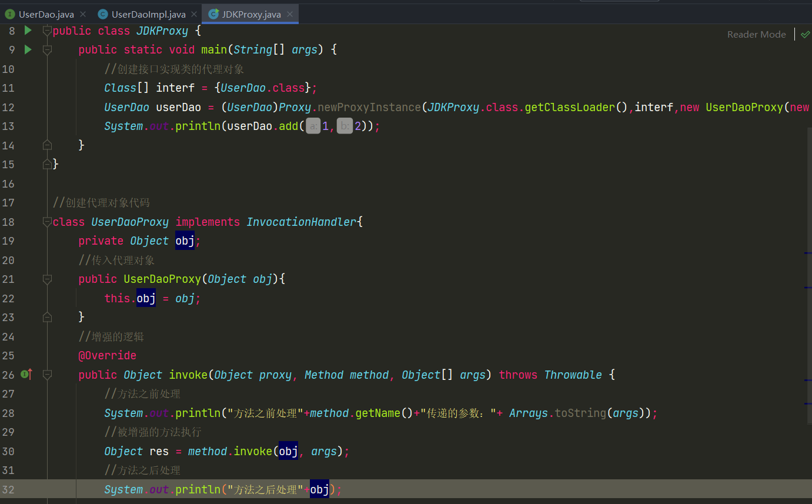Image resolution: width=812 pixels, height=504 pixels.
Task: Click the overridden method gutter icon on line 26
Action: pyautogui.click(x=26, y=373)
